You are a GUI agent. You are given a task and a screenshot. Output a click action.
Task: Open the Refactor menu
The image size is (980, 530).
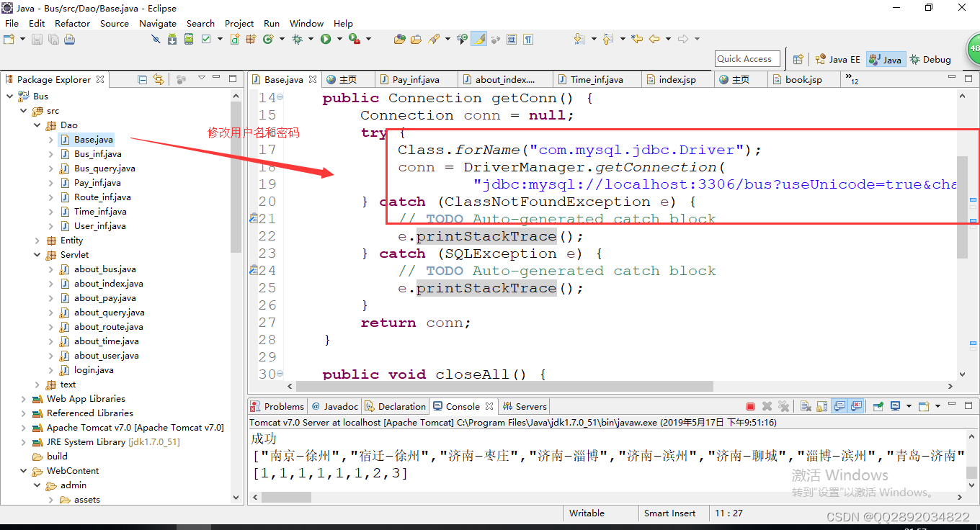click(x=72, y=23)
